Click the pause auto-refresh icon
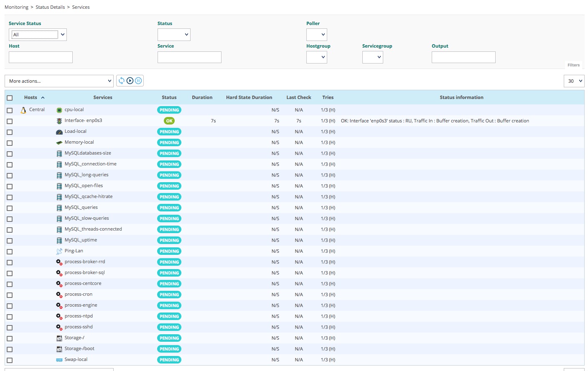Image resolution: width=588 pixels, height=371 pixels. 138,81
